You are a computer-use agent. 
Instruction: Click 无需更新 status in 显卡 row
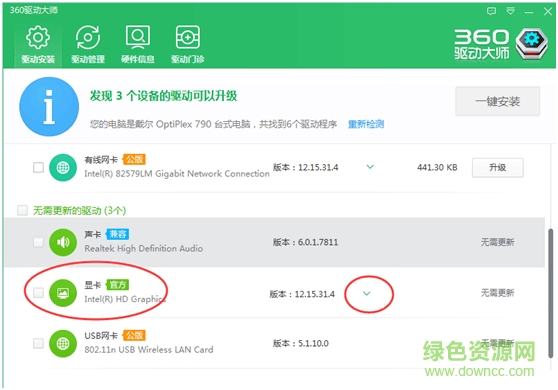coord(498,293)
